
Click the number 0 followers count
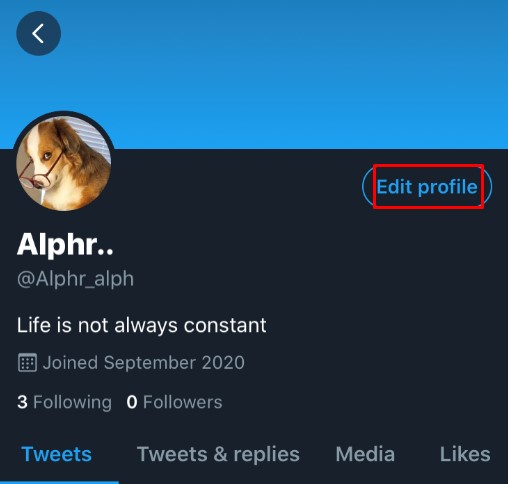[132, 402]
